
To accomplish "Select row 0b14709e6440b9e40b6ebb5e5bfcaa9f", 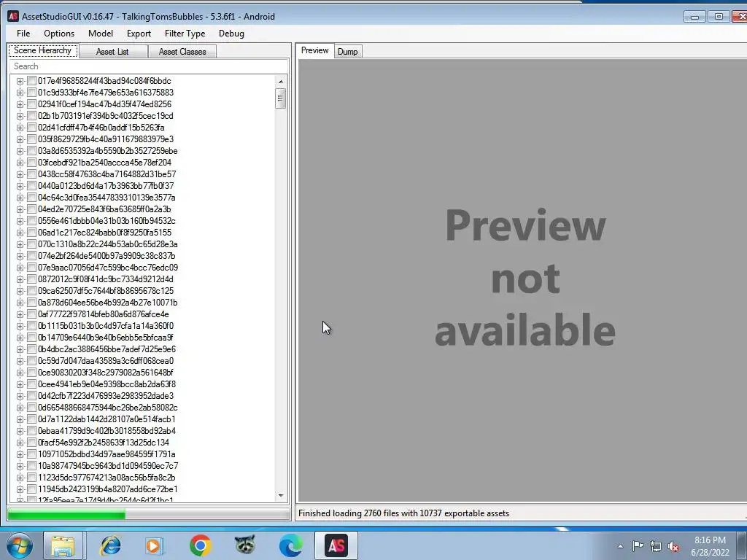I will point(106,338).
